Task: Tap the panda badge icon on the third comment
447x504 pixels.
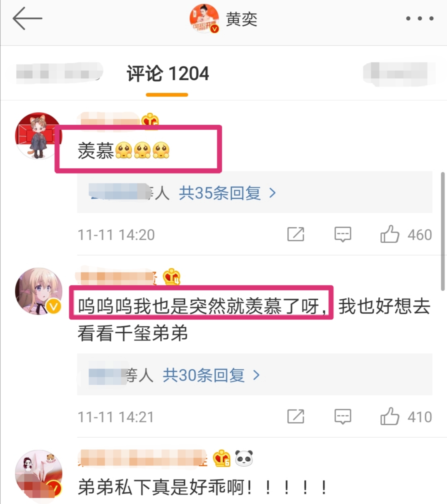Action: (x=244, y=458)
